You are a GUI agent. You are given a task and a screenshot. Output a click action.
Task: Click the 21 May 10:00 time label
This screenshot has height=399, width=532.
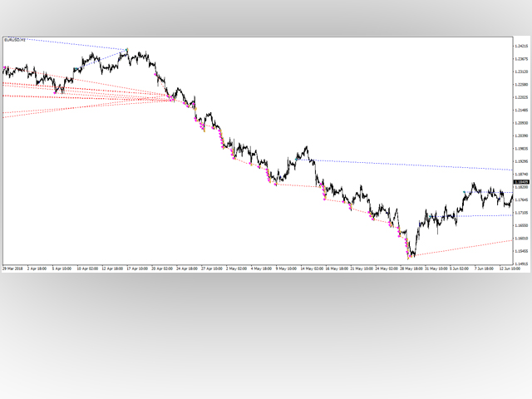coord(362,268)
